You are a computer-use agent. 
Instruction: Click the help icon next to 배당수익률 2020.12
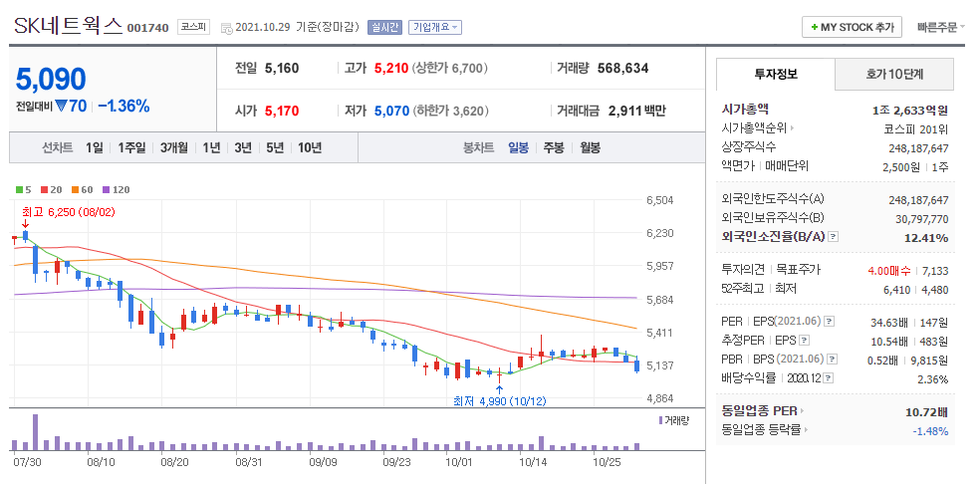pos(828,378)
